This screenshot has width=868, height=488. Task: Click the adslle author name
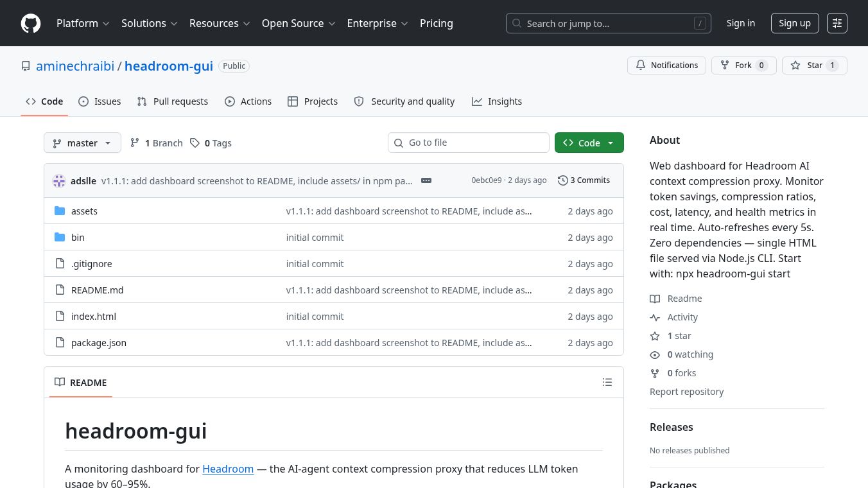[83, 181]
